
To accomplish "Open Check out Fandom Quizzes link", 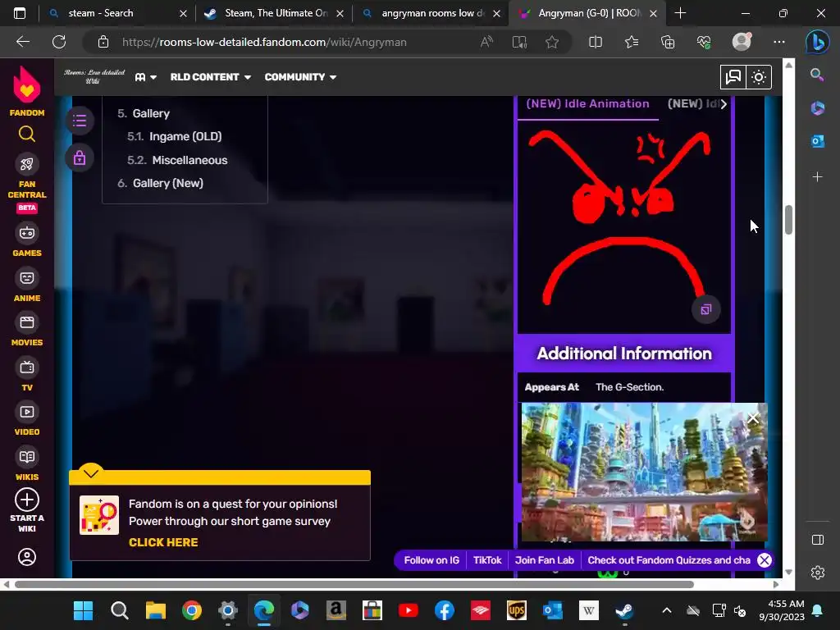I will click(669, 560).
